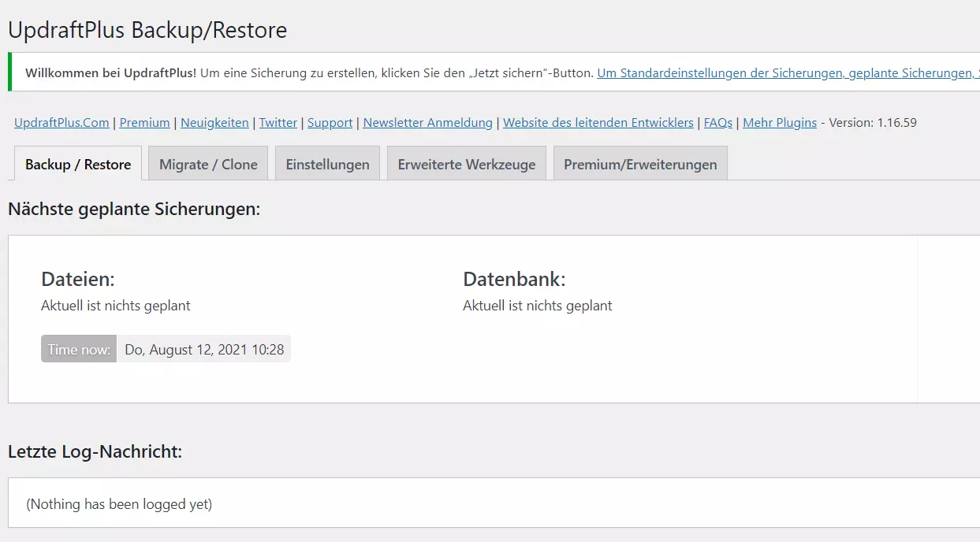Open Website des leitenden Entwicklers link
The width and height of the screenshot is (980, 542).
click(x=598, y=123)
